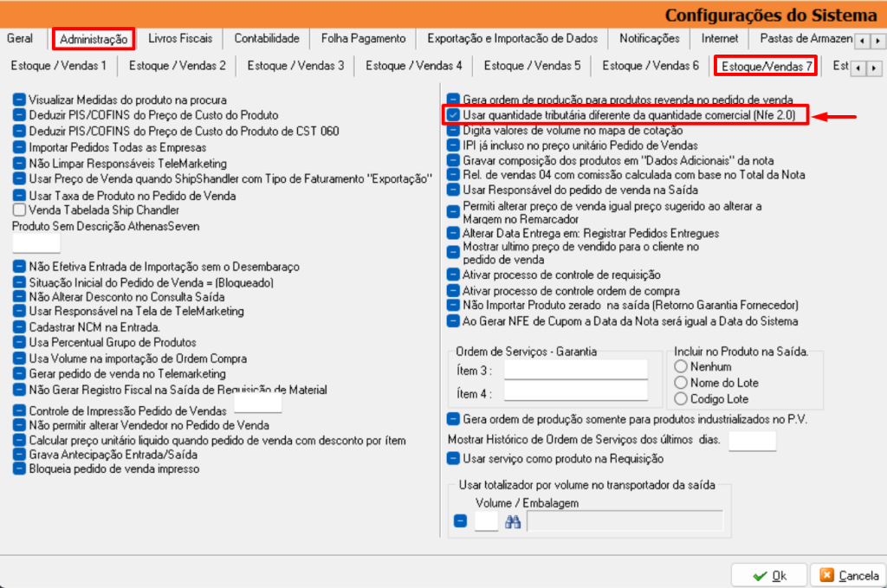The height and width of the screenshot is (588, 887).
Task: Toggle 'Grava Antecipação Entrada/Saída'
Action: (19, 455)
